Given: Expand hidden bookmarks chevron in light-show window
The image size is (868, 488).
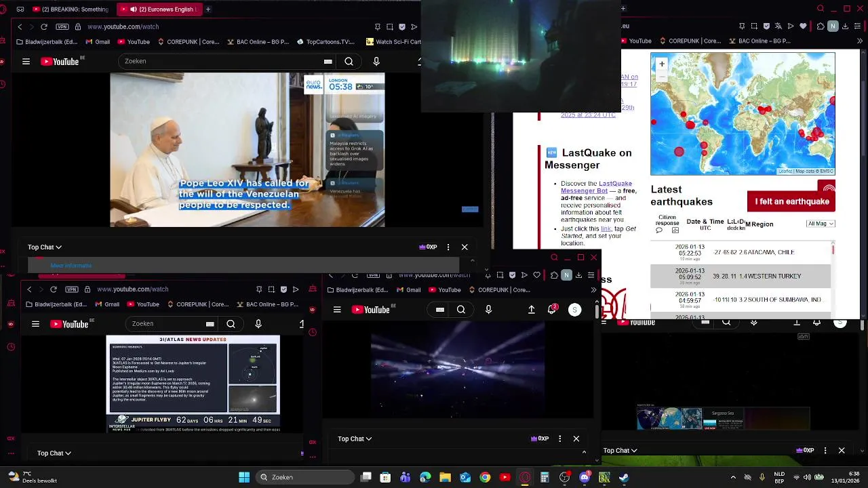Looking at the screenshot, I should click(x=593, y=290).
